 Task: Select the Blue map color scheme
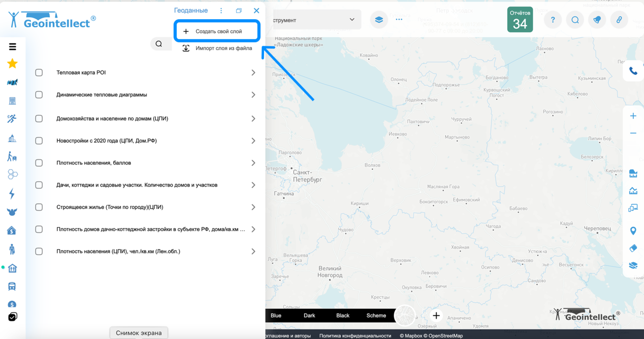(276, 315)
